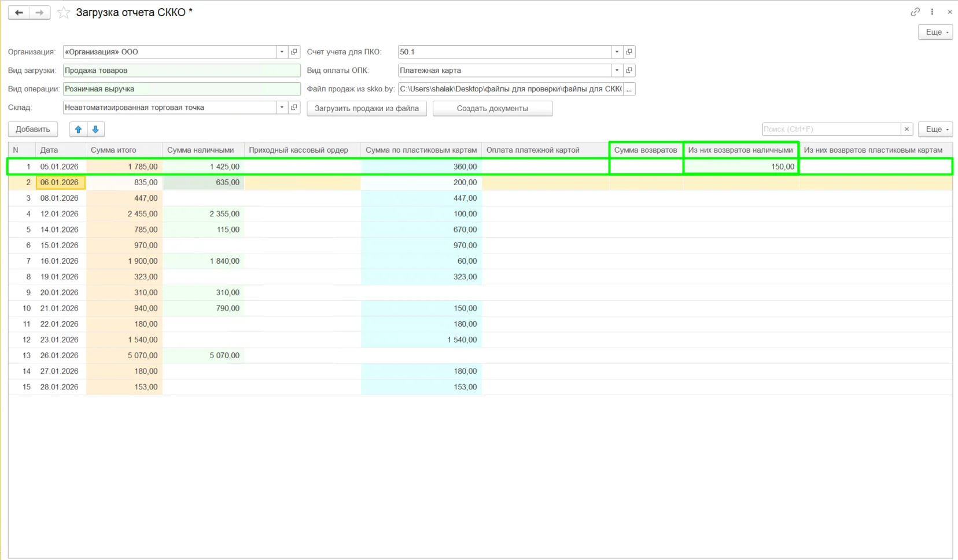This screenshot has width=958, height=560.
Task: Go forward with the right arrow button
Action: [39, 12]
